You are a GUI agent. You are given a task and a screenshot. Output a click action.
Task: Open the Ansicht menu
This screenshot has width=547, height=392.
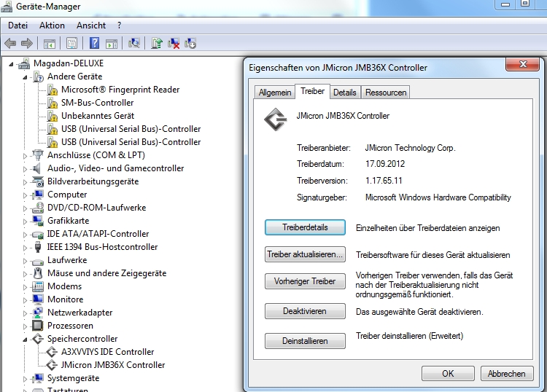coord(91,26)
